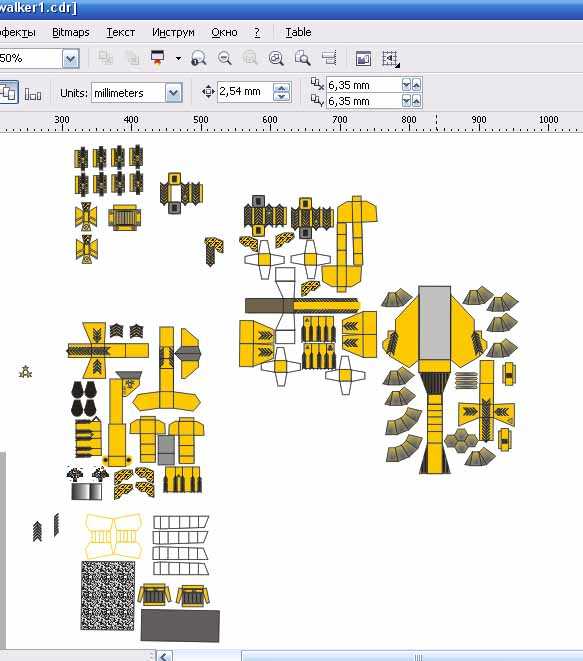The height and width of the screenshot is (661, 583).
Task: Open the application launcher icon
Action: click(x=158, y=58)
